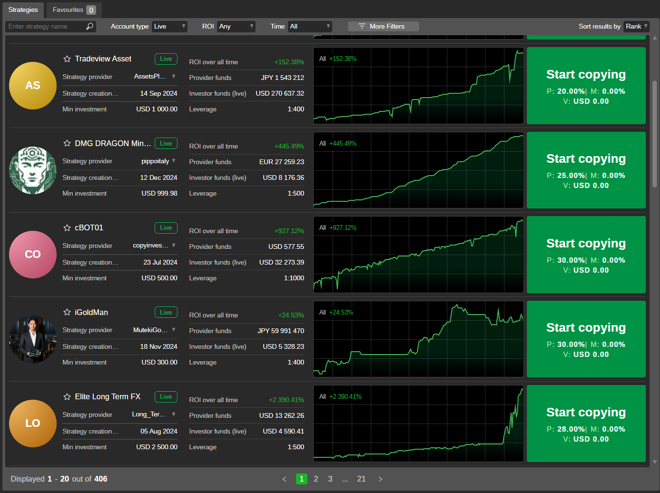Screen dimensions: 660x493
Task: Open the iGoldMan strategy name
Action: [91, 312]
